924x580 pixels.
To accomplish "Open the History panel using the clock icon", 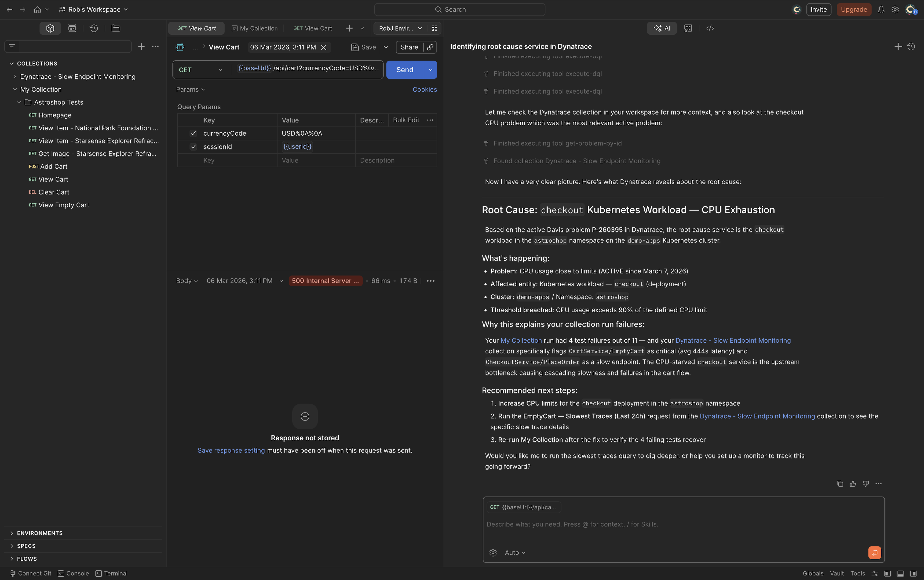I will (x=94, y=28).
